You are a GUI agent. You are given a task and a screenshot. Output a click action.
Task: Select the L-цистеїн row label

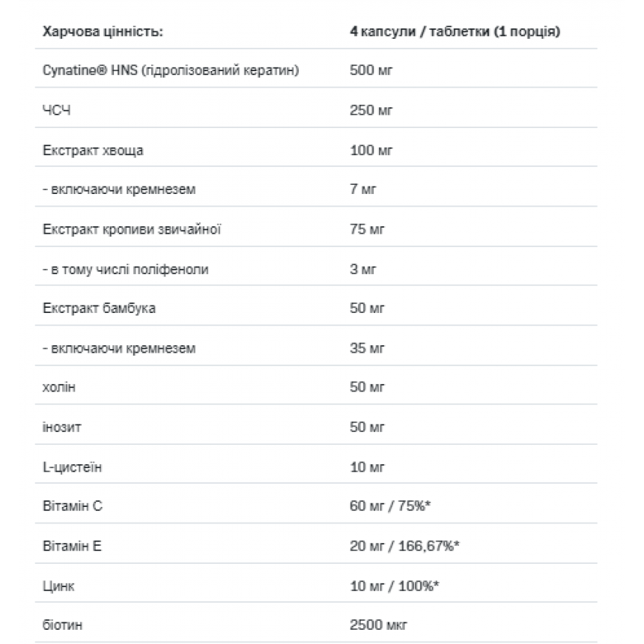coord(72,467)
